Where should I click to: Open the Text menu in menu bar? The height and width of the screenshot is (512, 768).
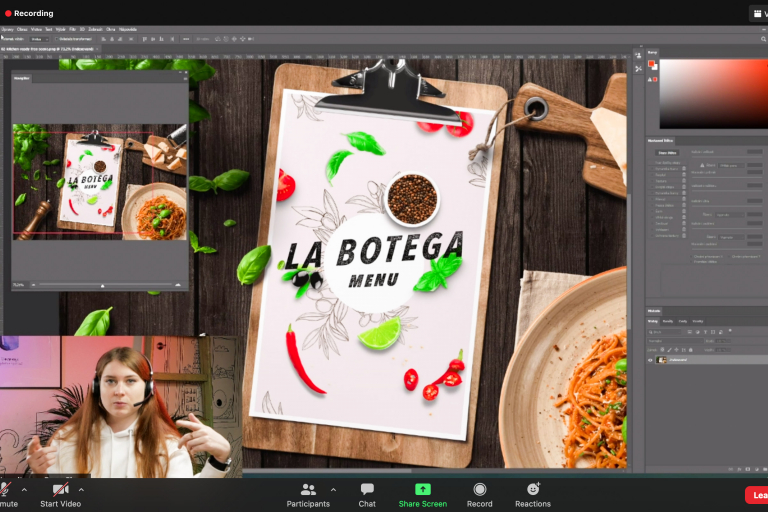tap(48, 29)
